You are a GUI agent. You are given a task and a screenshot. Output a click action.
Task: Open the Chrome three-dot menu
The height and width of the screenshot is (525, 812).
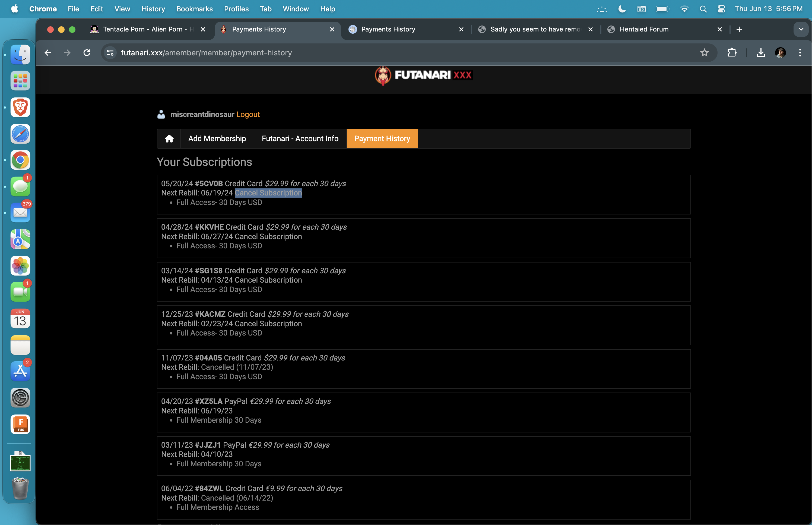pos(800,52)
